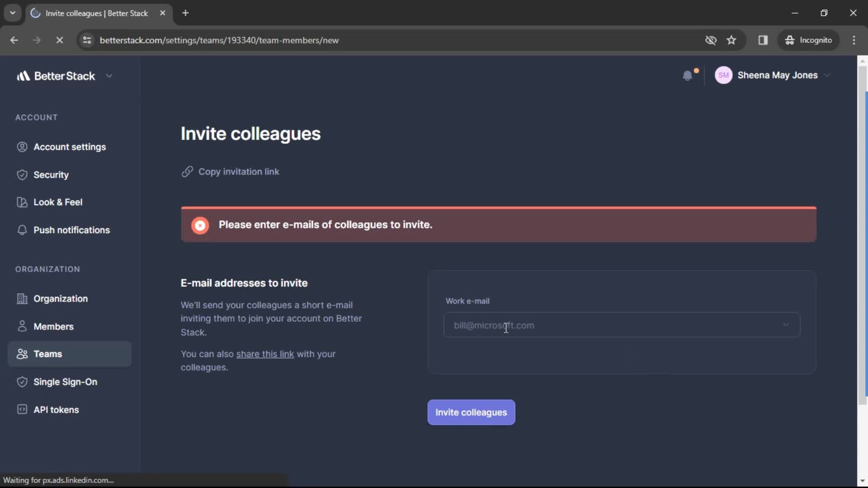Screen dimensions: 868x488
Task: Open the tab search dropdown arrow
Action: tap(13, 13)
